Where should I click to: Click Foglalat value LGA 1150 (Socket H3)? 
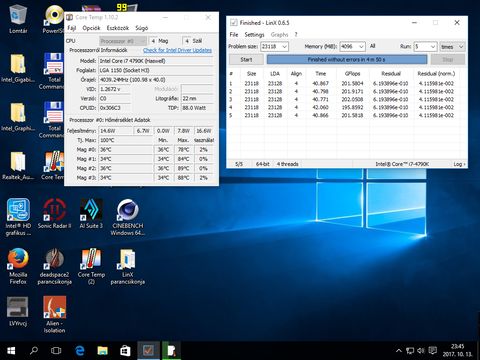pyautogui.click(x=156, y=70)
